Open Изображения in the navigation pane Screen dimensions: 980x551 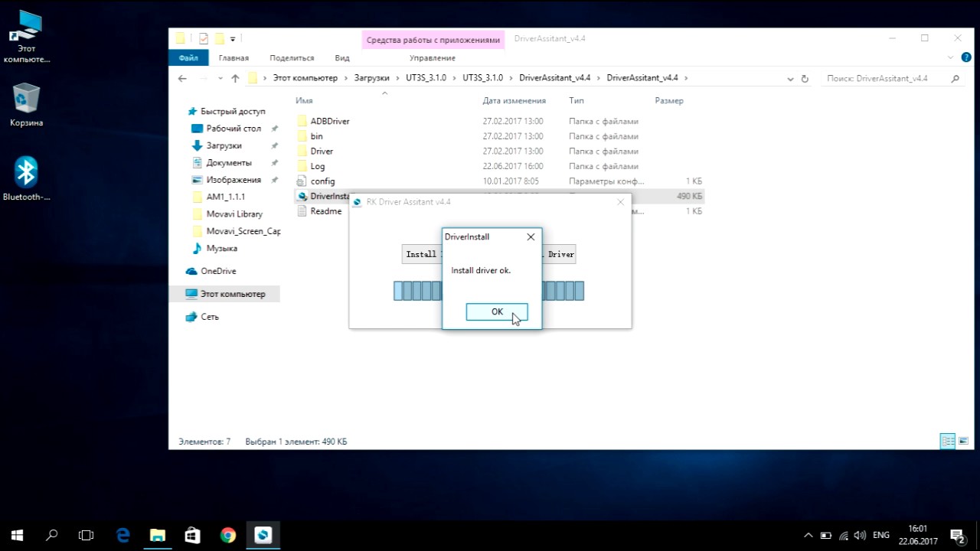[234, 180]
